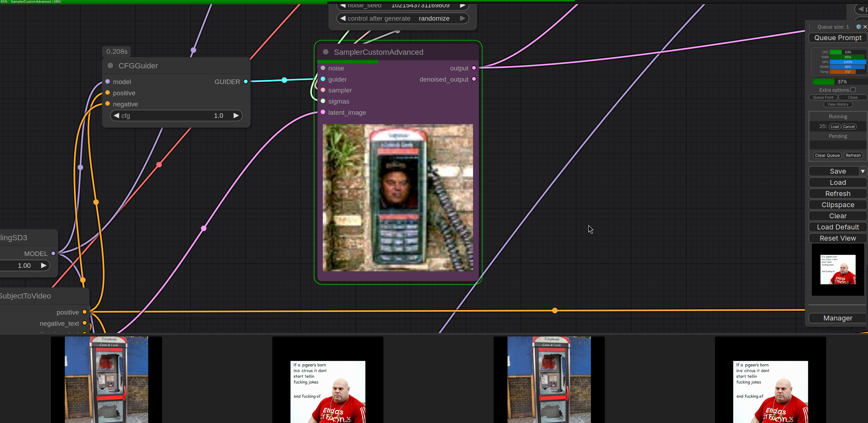Click the 37% progress bar in queue panel
The height and width of the screenshot is (423, 868).
[x=839, y=82]
